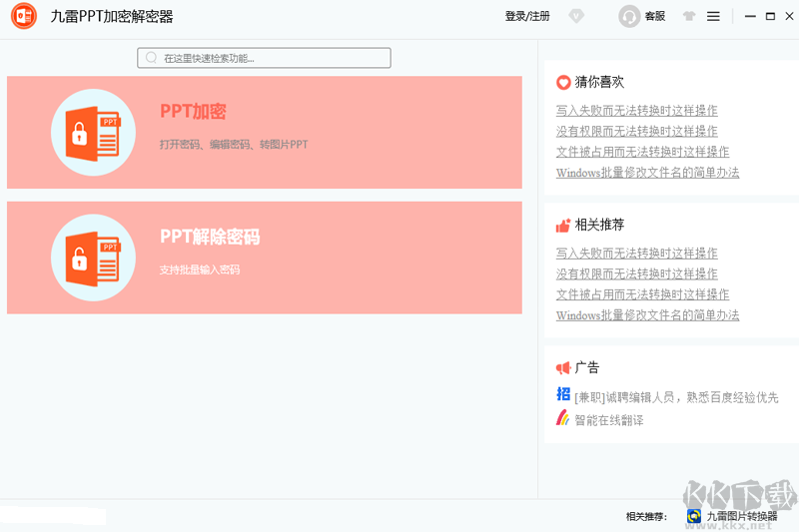Open 写入失败而无法转换 link under 相关推荐

pyautogui.click(x=637, y=253)
